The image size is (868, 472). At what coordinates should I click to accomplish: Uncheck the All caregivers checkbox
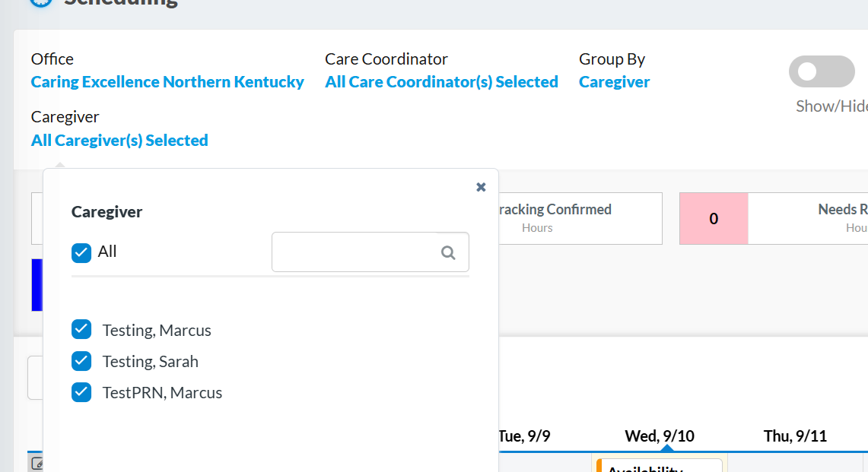pyautogui.click(x=81, y=252)
